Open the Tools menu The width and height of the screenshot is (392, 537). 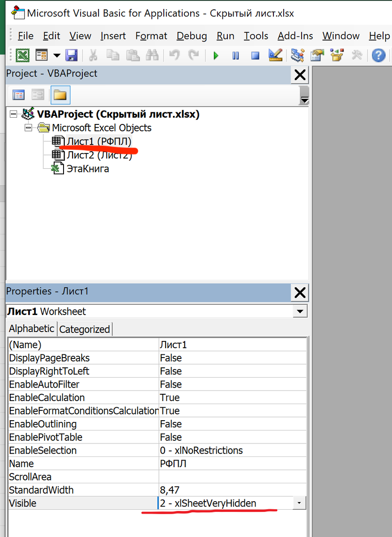[256, 36]
